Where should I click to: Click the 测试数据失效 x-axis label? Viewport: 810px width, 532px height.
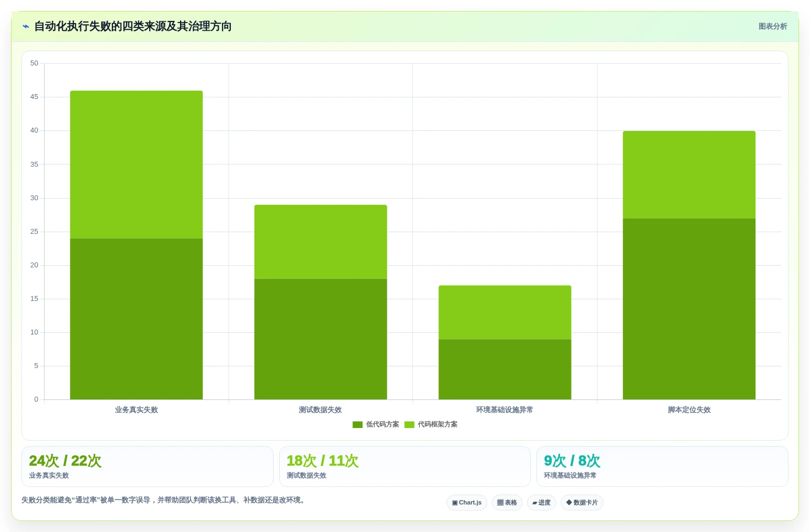[x=320, y=410]
